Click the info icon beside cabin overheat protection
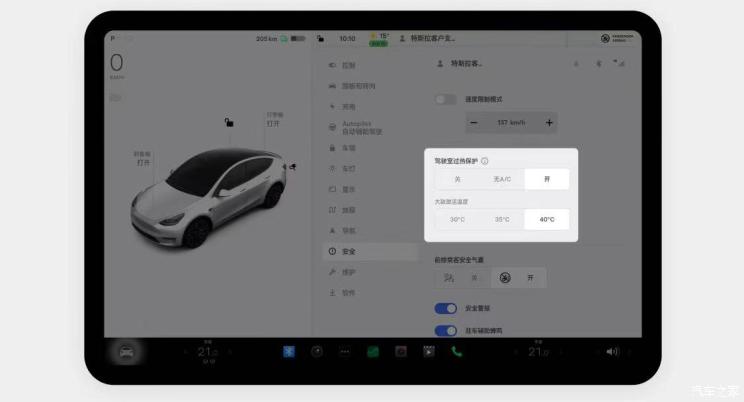This screenshot has width=744, height=402. click(485, 161)
